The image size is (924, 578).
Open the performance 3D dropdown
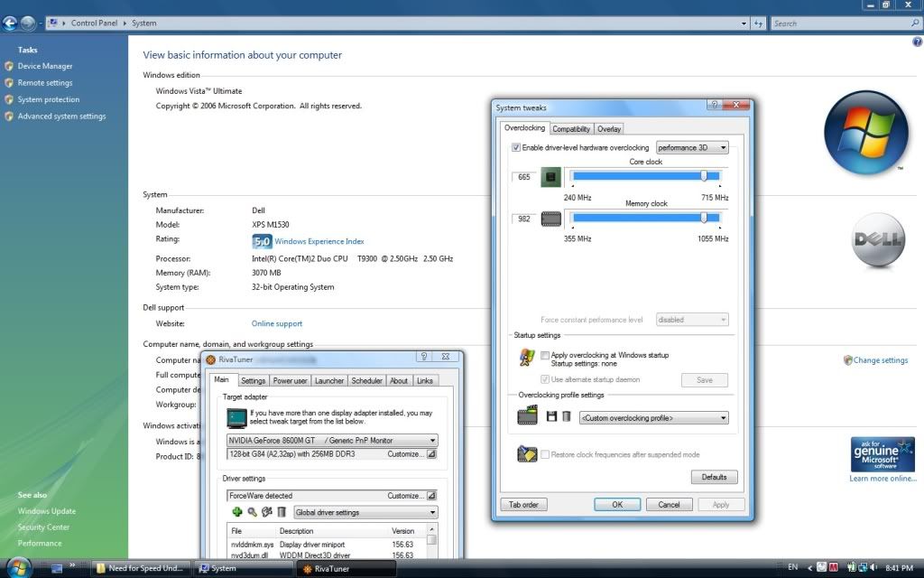(692, 147)
